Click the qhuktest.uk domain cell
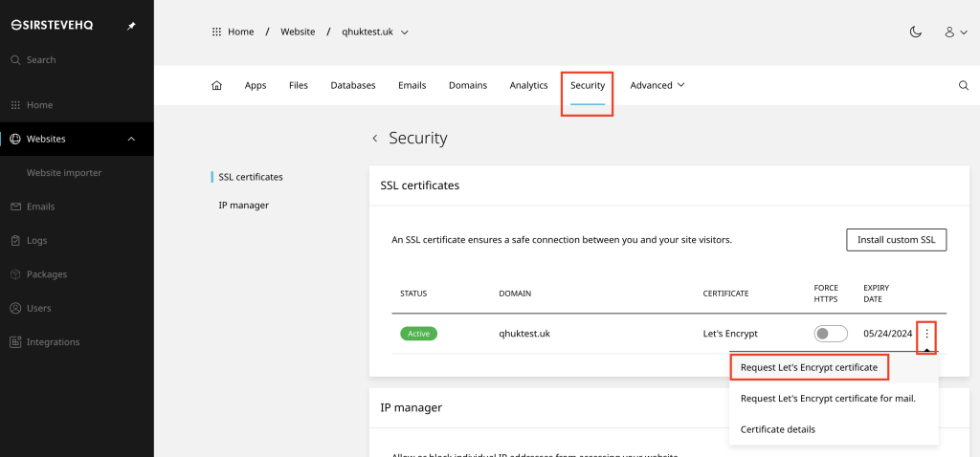Screen dimensions: 980x457 pos(524,334)
